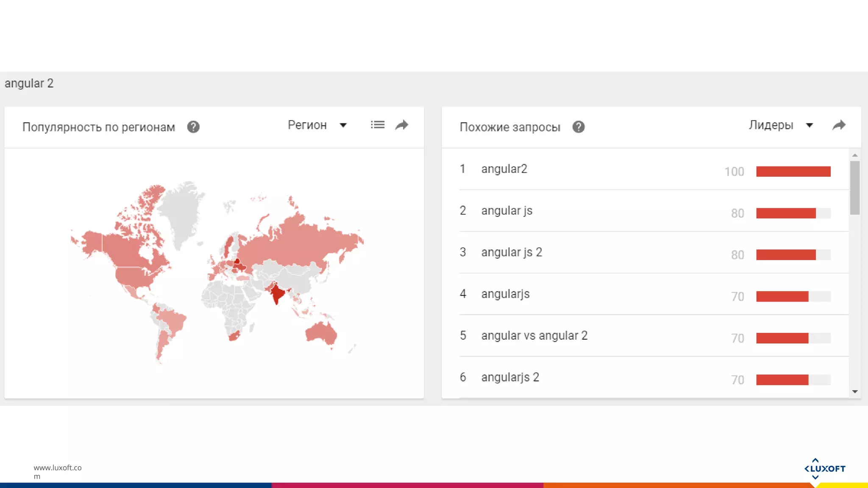This screenshot has width=868, height=488.
Task: Click the angularjs query row
Action: pyautogui.click(x=505, y=294)
